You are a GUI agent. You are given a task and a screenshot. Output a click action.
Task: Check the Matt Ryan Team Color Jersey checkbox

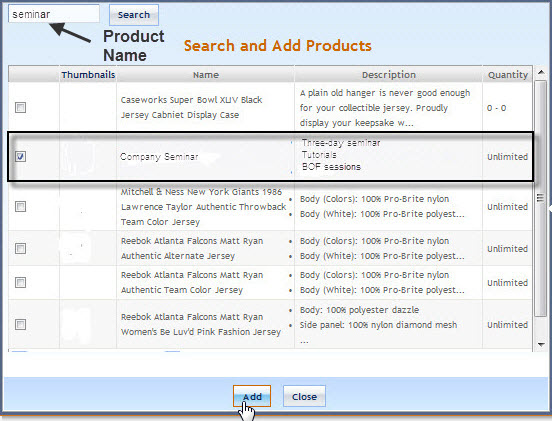point(20,282)
